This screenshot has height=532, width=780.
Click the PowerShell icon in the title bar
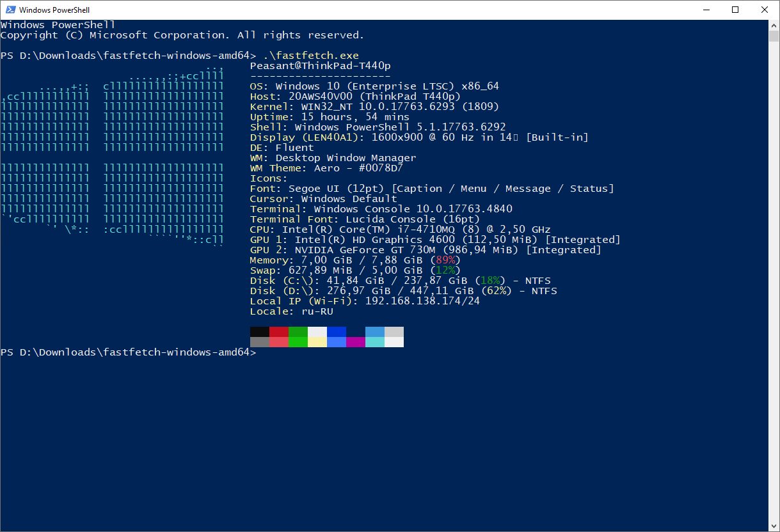click(x=11, y=10)
